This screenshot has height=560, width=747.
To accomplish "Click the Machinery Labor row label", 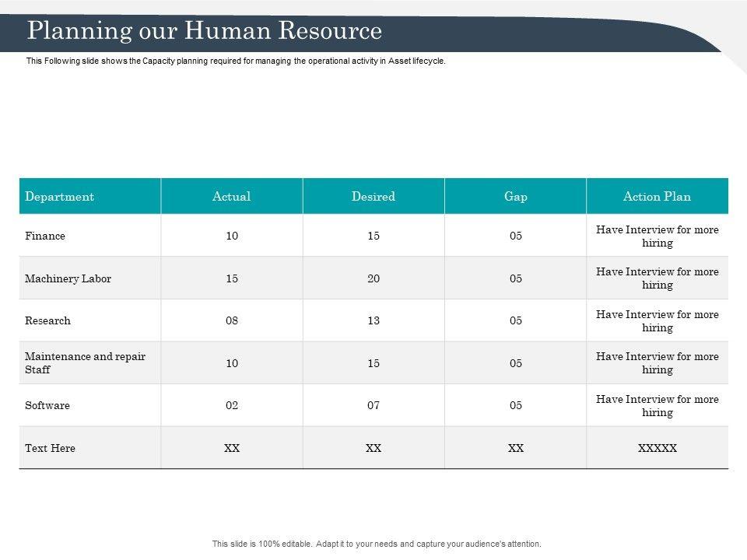I will pyautogui.click(x=68, y=278).
